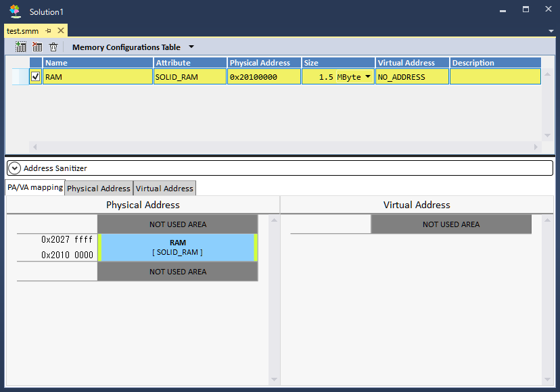Click the Name column header

(98, 63)
